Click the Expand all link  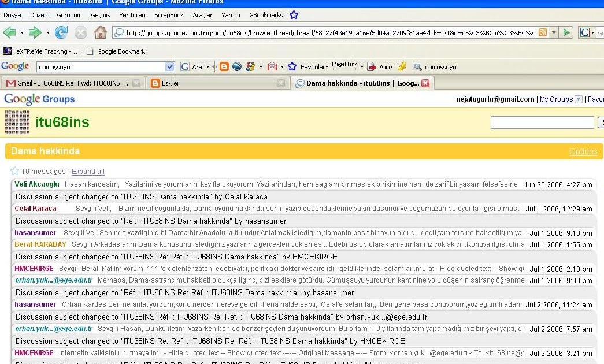point(88,172)
